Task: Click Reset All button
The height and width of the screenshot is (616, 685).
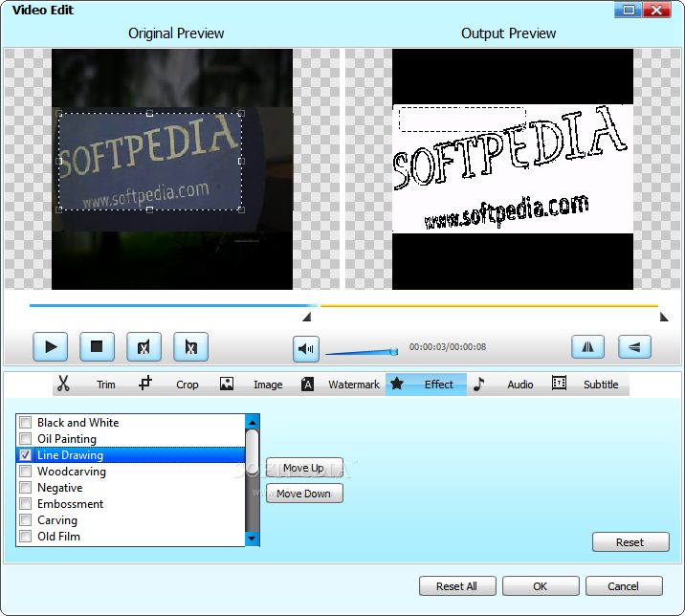Action: click(x=457, y=586)
